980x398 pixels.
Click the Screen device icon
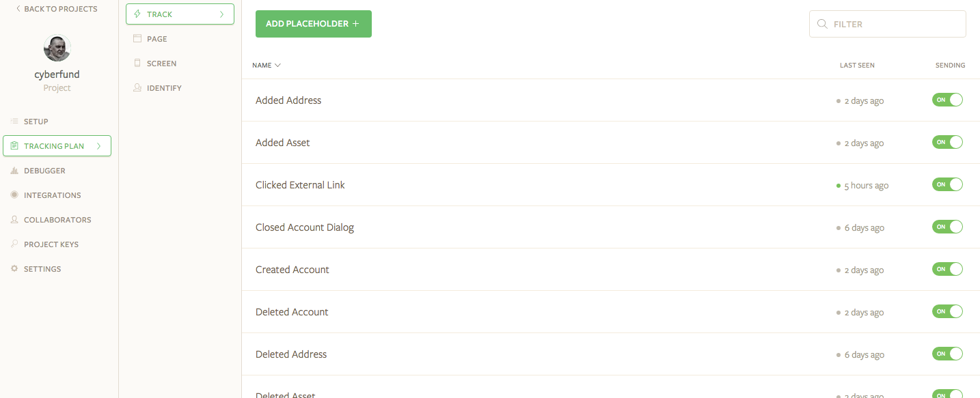click(x=137, y=63)
